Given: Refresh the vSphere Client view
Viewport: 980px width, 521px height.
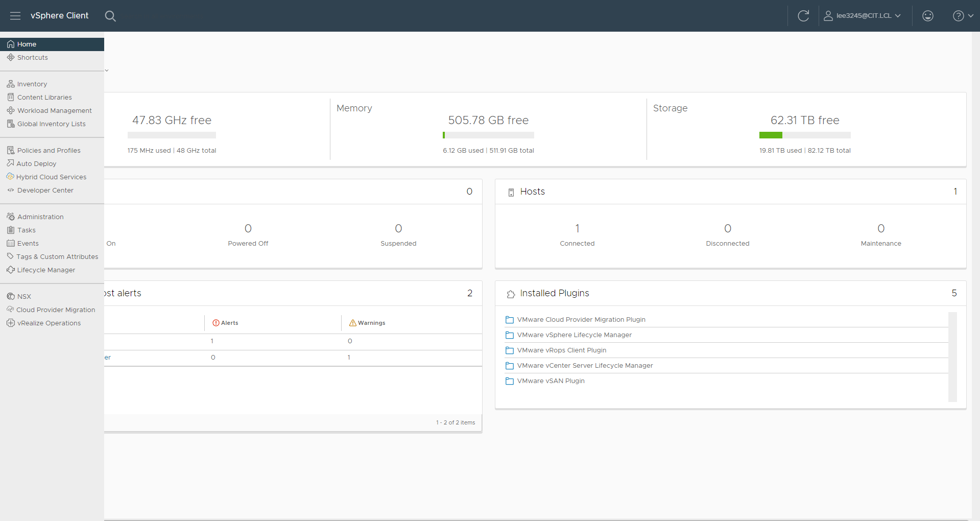Looking at the screenshot, I should click(803, 16).
